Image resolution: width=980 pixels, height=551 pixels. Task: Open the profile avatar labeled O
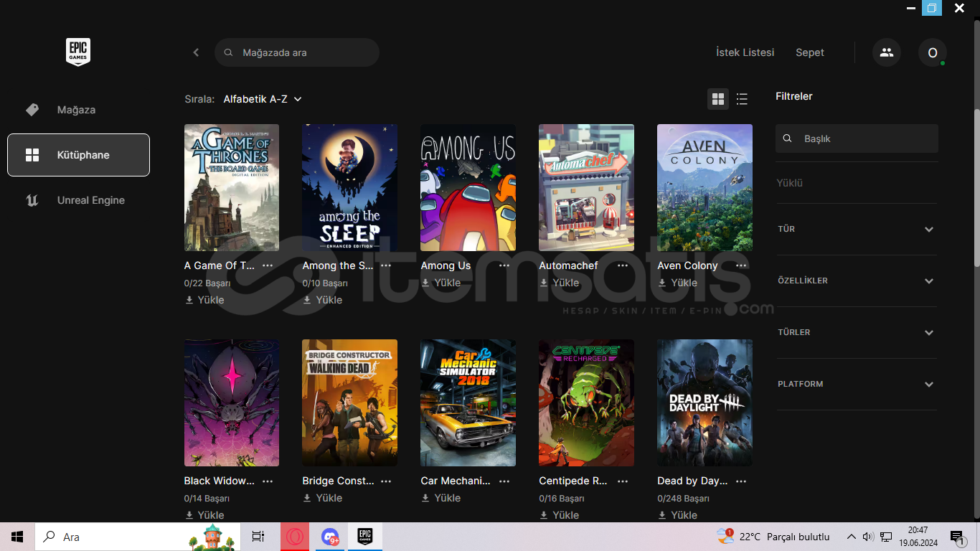click(x=933, y=52)
